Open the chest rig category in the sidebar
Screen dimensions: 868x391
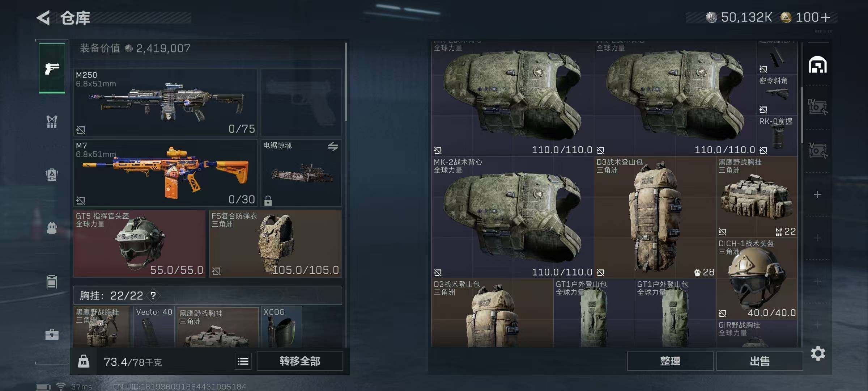coord(52,122)
